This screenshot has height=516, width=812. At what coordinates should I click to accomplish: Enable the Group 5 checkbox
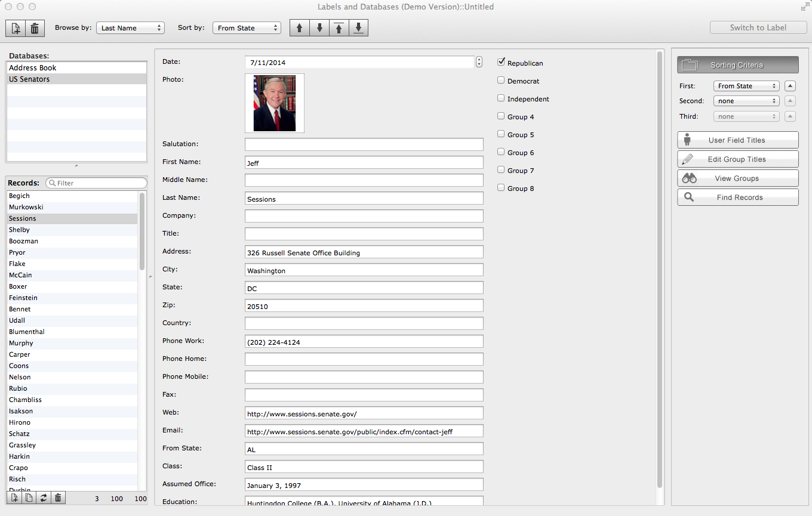pyautogui.click(x=502, y=134)
